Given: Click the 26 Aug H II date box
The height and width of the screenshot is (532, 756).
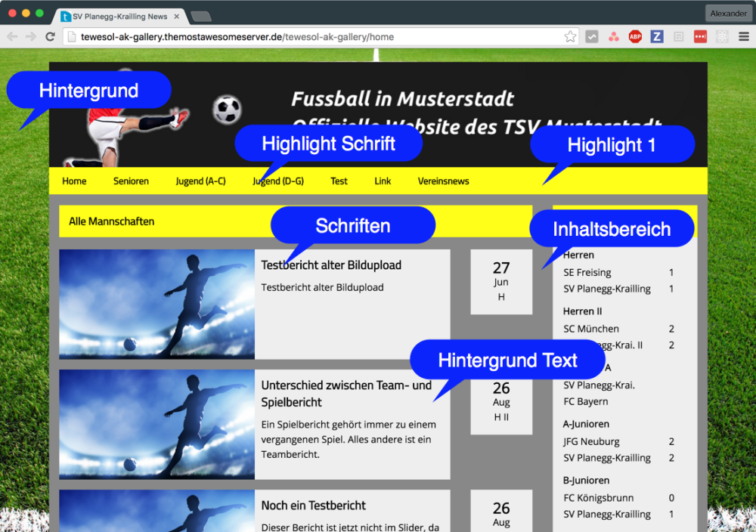Looking at the screenshot, I should pos(501,407).
